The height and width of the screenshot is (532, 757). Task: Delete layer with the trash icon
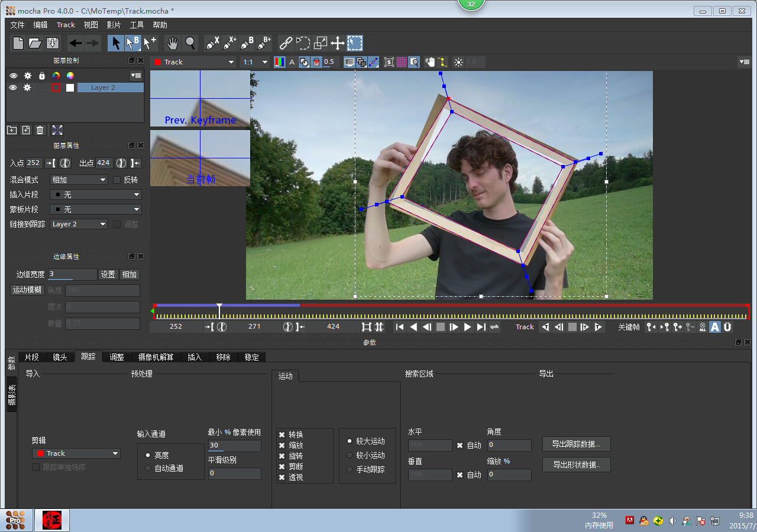(40, 130)
